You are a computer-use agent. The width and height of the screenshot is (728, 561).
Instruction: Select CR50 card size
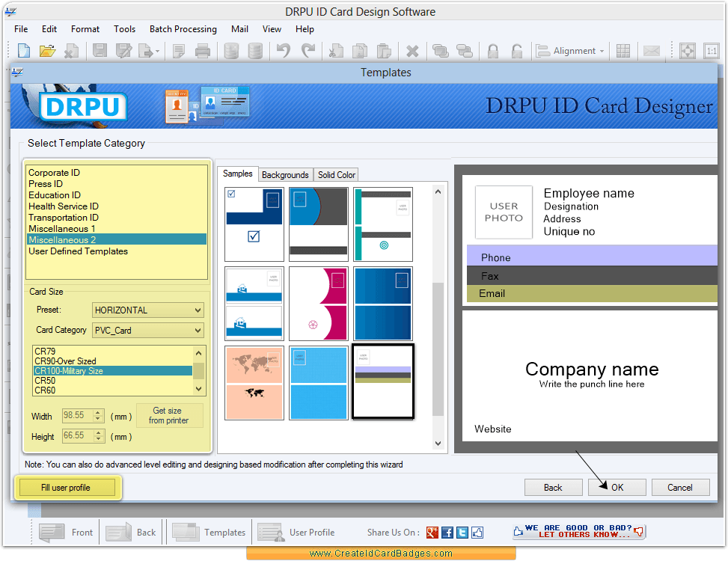(x=113, y=381)
